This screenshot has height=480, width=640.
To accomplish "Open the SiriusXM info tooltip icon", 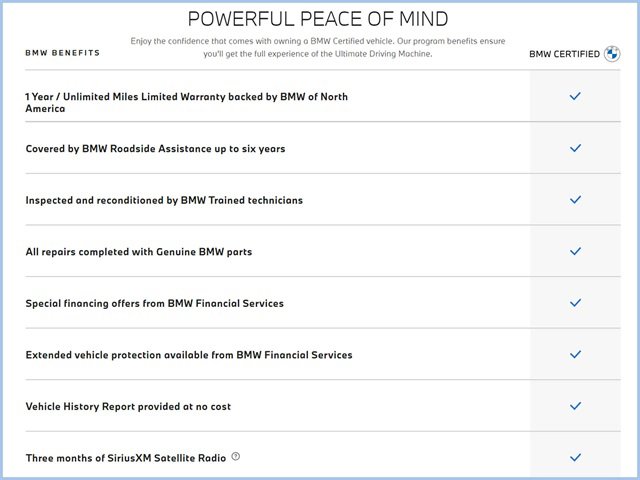I will coord(236,457).
